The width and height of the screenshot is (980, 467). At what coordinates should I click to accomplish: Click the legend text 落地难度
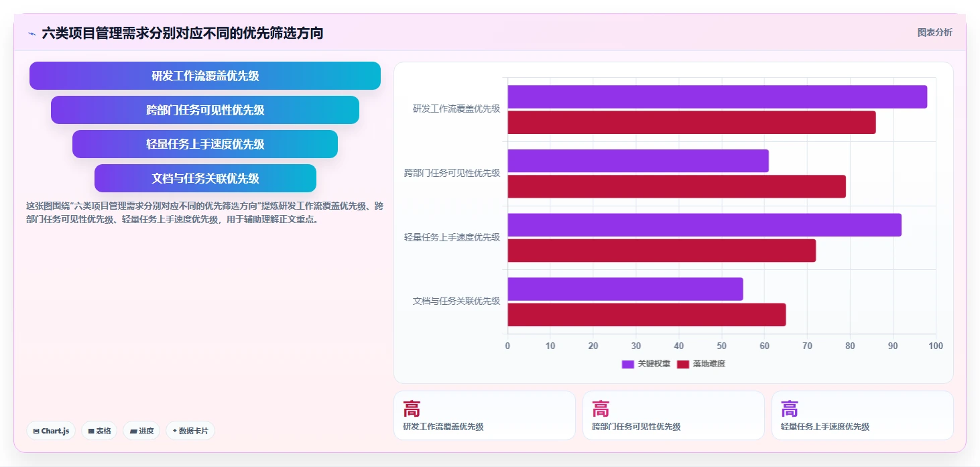click(x=709, y=364)
